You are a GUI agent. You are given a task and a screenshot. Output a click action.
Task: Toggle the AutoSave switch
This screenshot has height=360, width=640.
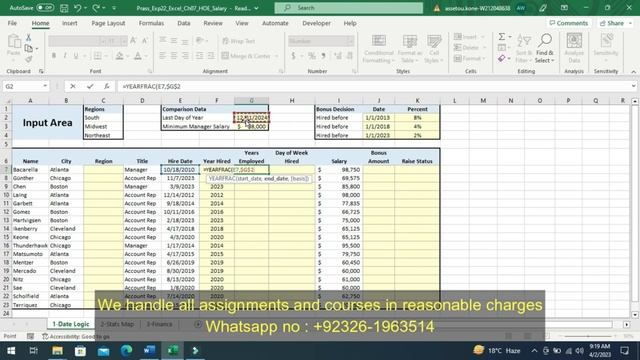click(45, 8)
